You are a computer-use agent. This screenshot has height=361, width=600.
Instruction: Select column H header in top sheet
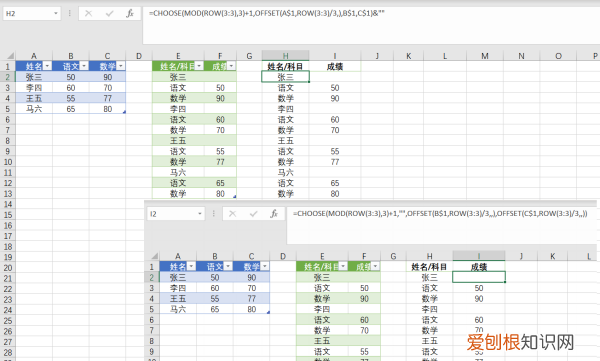pyautogui.click(x=285, y=56)
